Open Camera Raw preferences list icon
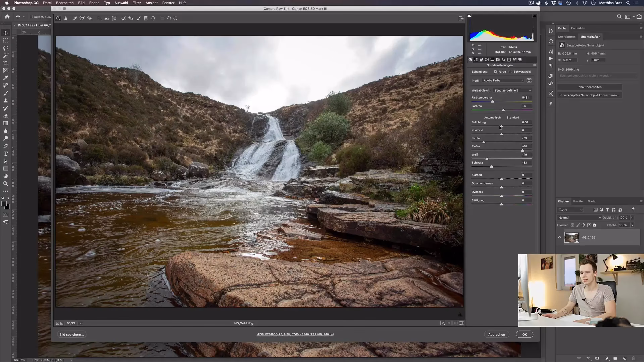The image size is (644, 362). pyautogui.click(x=162, y=18)
